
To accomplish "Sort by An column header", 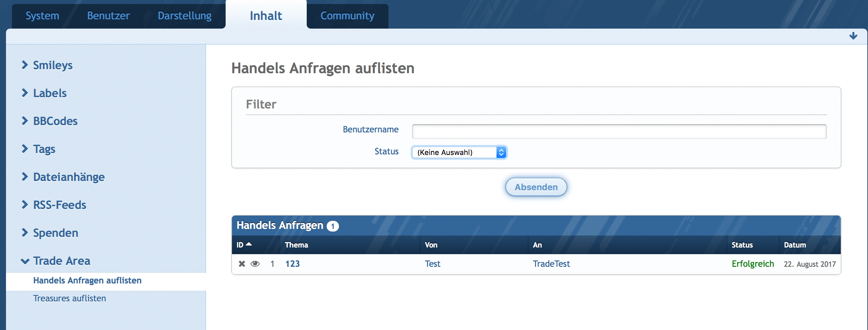I will click(537, 245).
